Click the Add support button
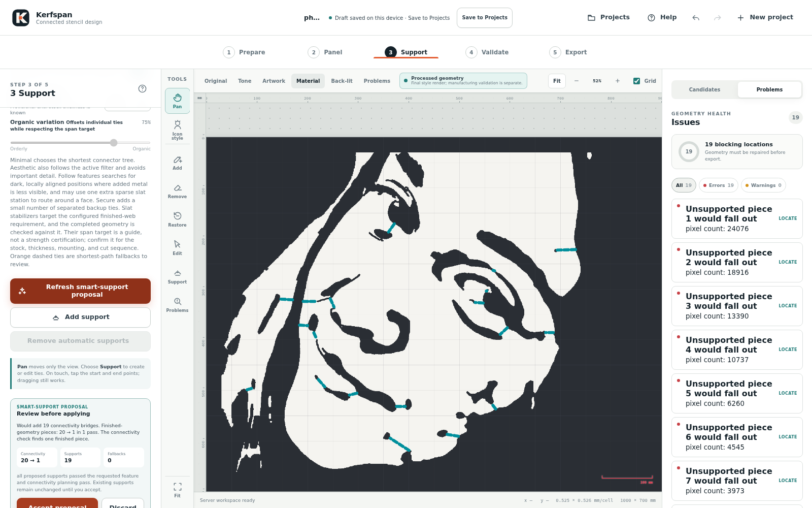This screenshot has width=812, height=508. click(x=80, y=317)
